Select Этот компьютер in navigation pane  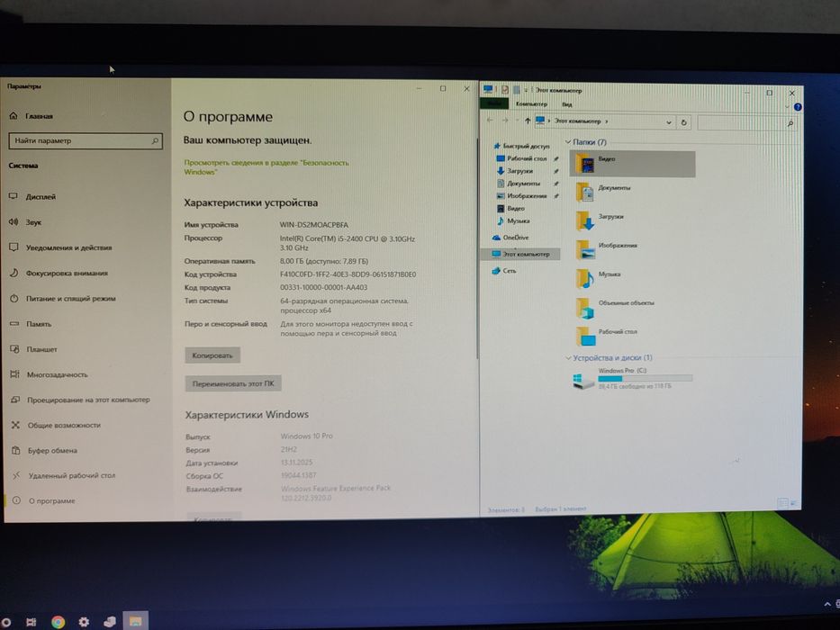coord(520,254)
